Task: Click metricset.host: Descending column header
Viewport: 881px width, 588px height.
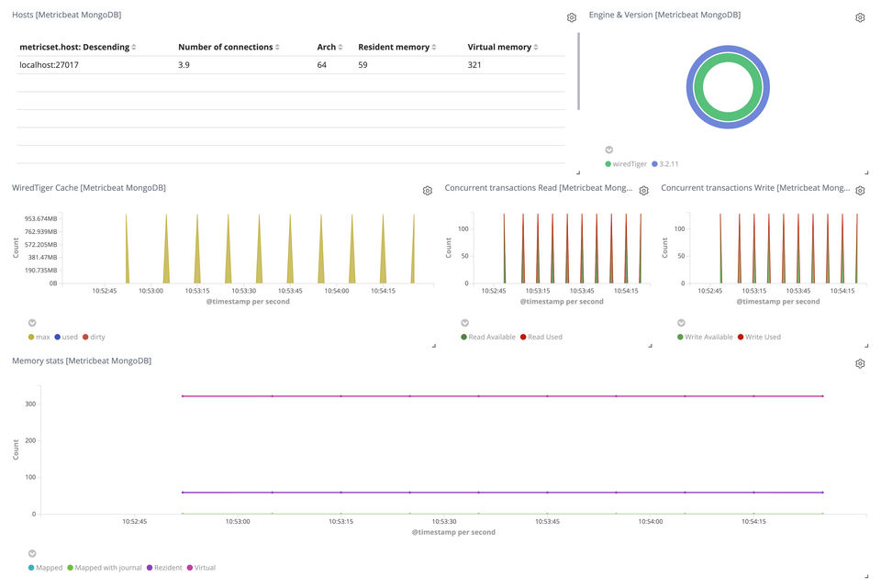Action: coord(74,47)
